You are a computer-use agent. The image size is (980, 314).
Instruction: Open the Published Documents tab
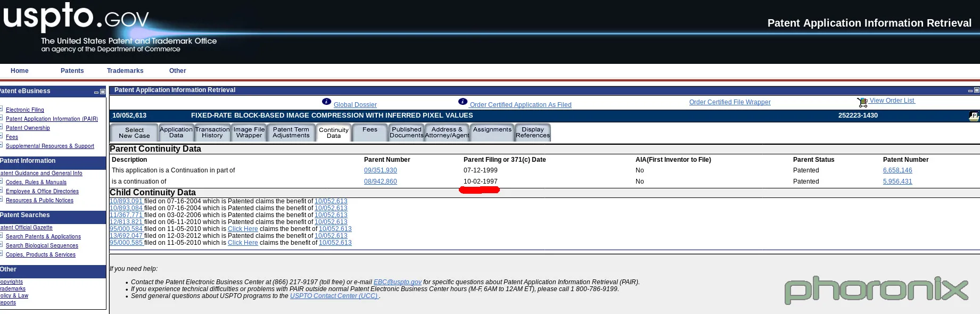(406, 133)
